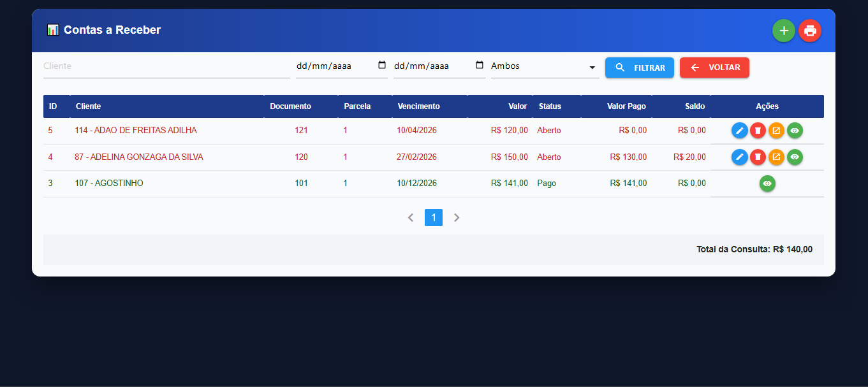Sort table by Cliente column header
The height and width of the screenshot is (388, 868).
[x=88, y=106]
